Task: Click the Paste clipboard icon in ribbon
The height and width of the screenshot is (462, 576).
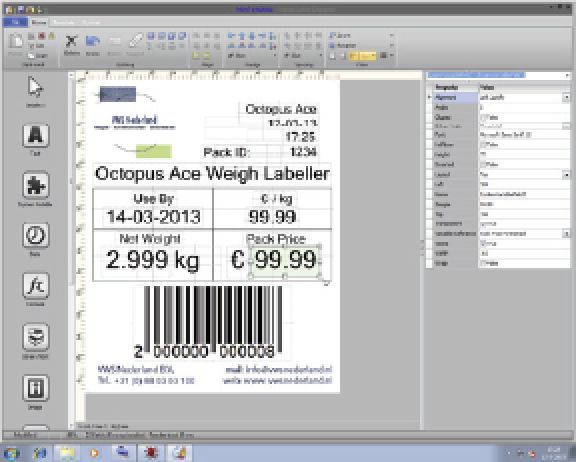Action: pos(16,41)
